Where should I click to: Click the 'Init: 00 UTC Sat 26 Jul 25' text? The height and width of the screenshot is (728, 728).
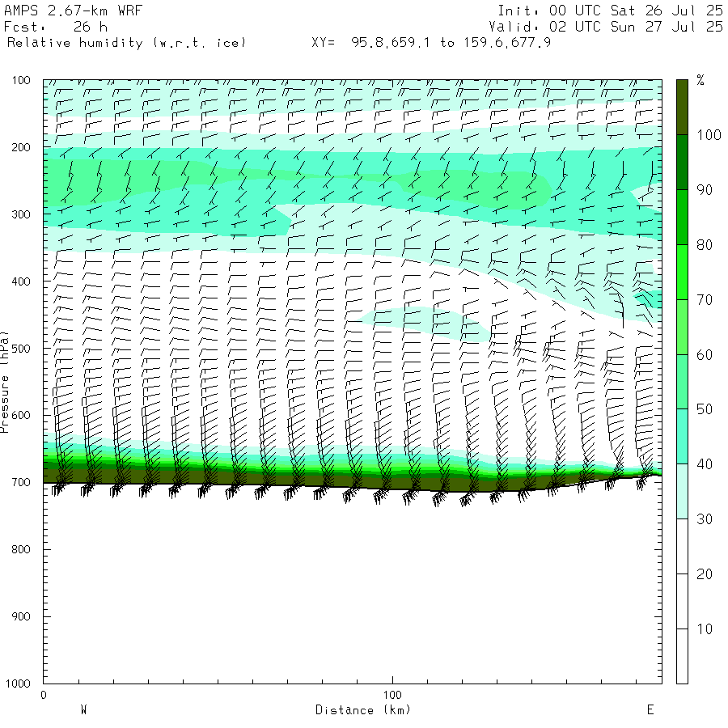coord(610,11)
